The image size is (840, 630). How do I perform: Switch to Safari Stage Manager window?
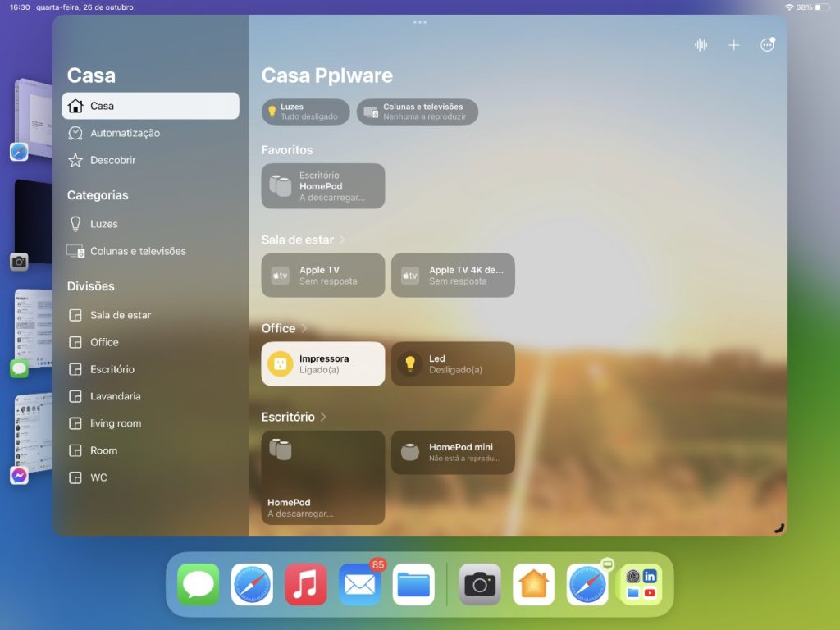click(32, 119)
